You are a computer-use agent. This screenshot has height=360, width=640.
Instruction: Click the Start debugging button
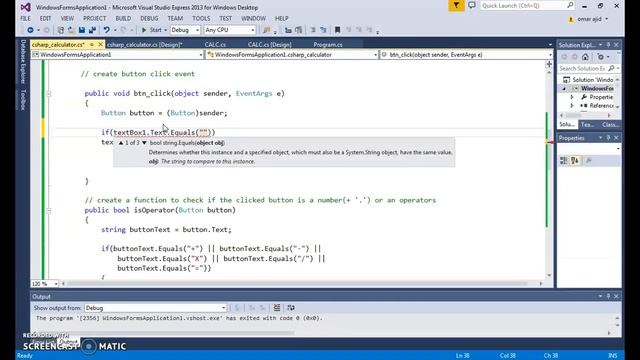pos(151,30)
